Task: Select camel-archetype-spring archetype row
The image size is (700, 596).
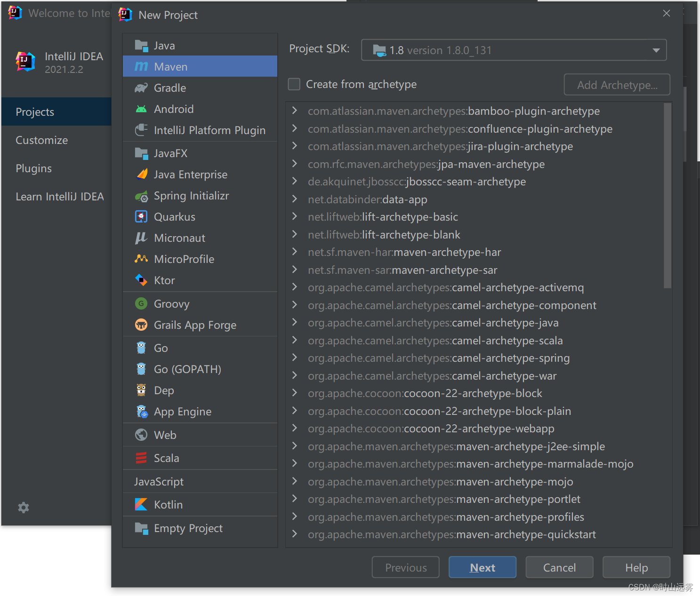Action: click(475, 358)
